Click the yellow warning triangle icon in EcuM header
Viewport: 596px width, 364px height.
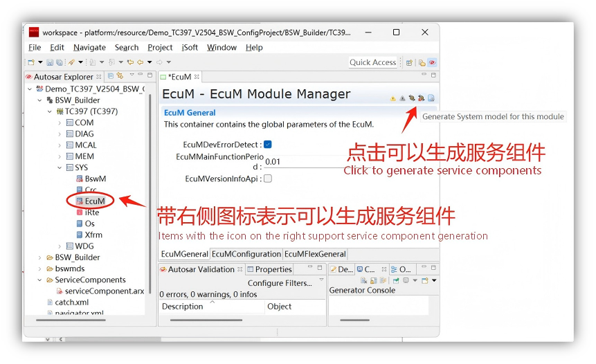coord(392,98)
